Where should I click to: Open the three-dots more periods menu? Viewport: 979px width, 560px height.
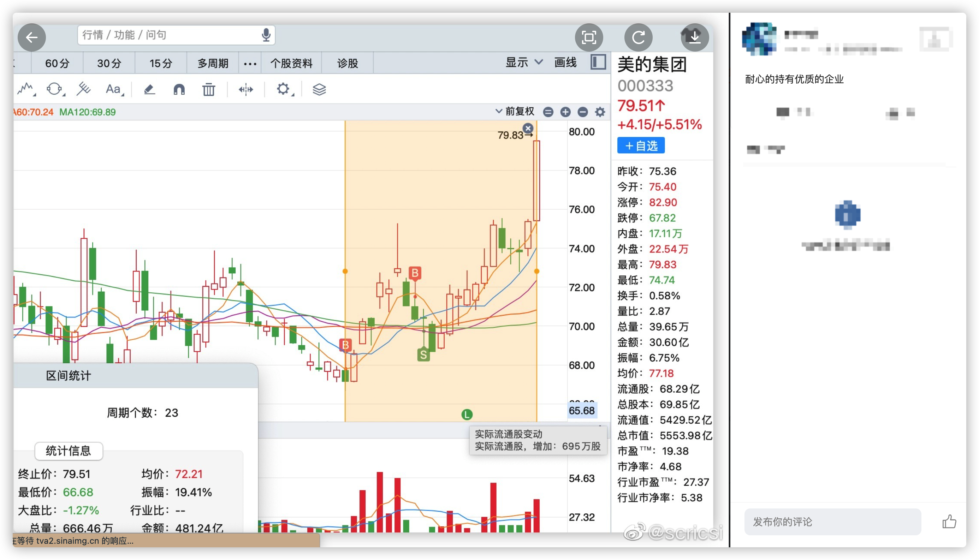(250, 64)
